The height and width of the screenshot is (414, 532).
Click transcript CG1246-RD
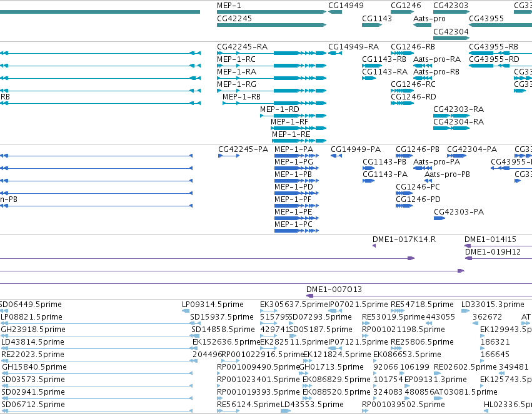(x=402, y=103)
